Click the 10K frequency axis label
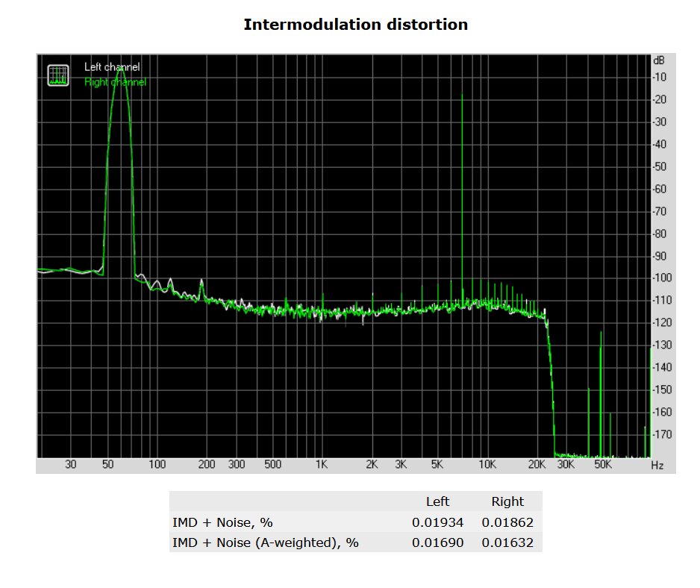Image resolution: width=700 pixels, height=588 pixels. click(x=487, y=465)
